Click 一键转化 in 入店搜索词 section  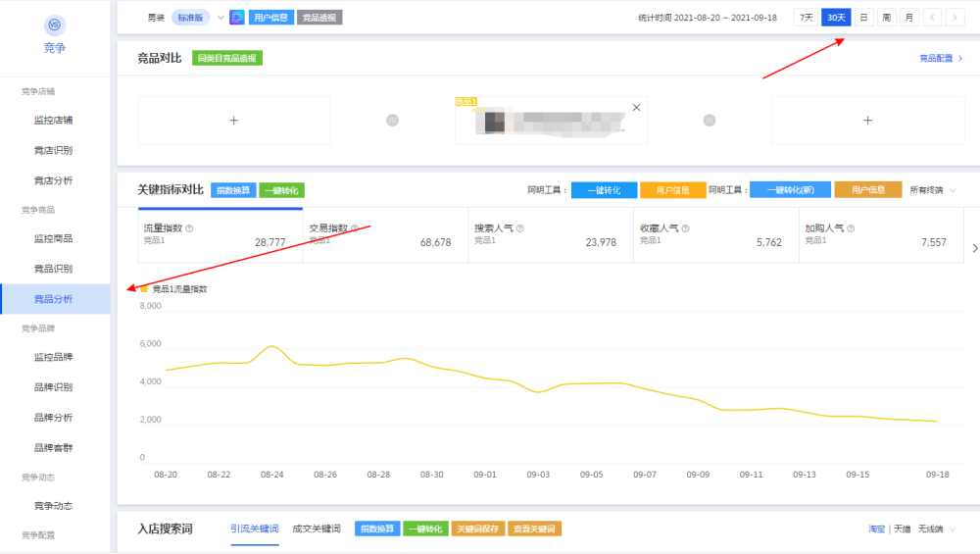click(425, 529)
